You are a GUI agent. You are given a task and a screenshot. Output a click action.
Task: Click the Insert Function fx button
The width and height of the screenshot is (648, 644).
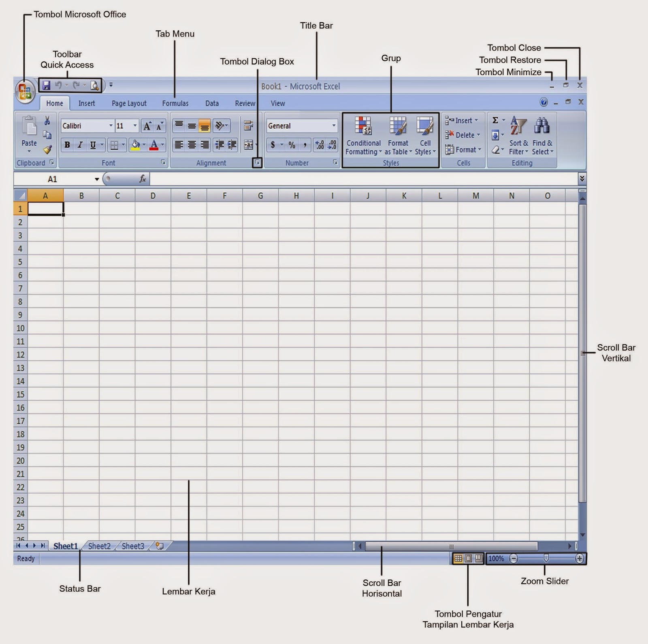(142, 179)
